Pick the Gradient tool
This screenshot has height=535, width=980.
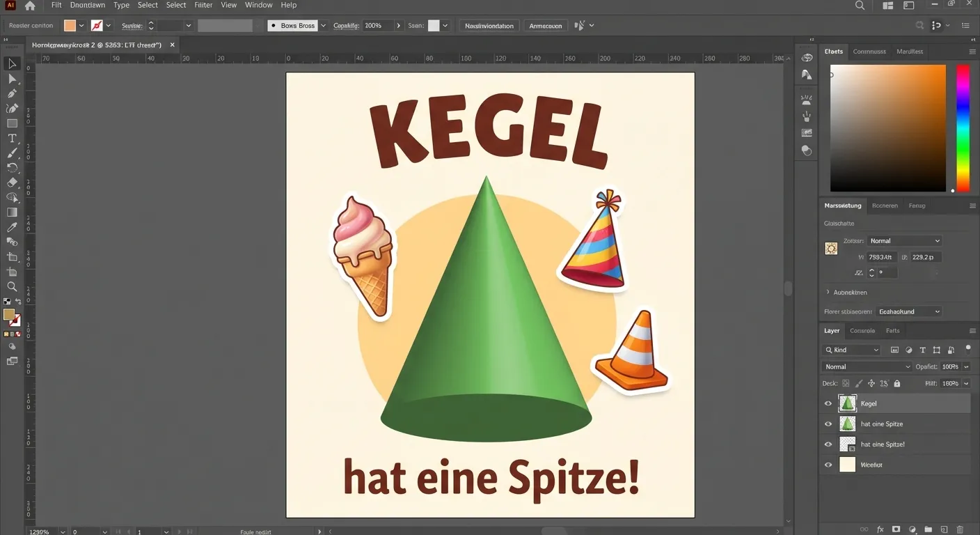(11, 212)
